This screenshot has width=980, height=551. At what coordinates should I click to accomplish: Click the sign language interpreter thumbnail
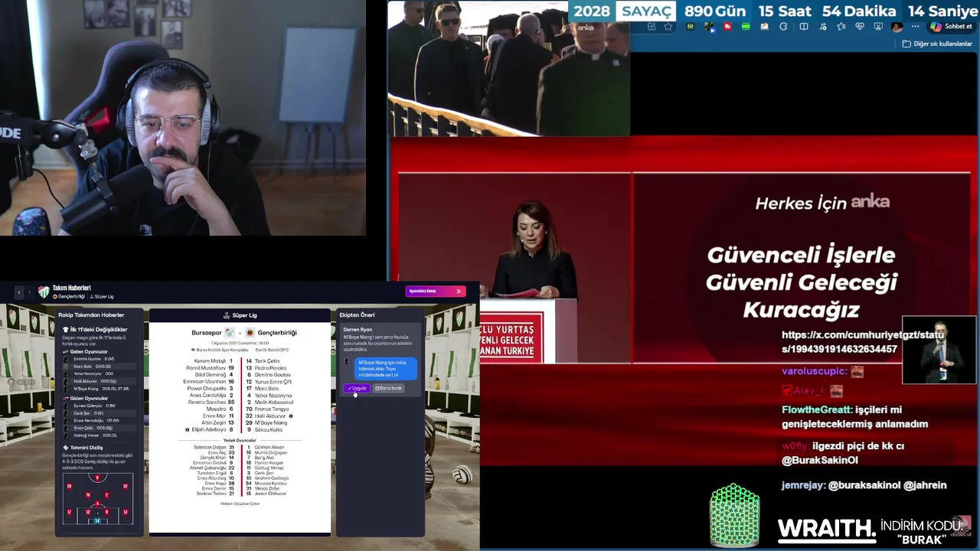point(939,350)
